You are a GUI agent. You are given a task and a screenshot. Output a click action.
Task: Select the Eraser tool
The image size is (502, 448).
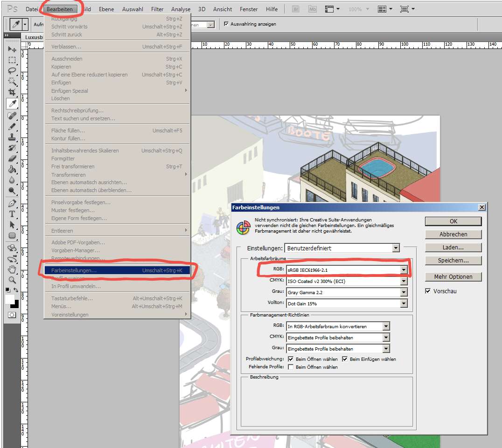coord(12,159)
